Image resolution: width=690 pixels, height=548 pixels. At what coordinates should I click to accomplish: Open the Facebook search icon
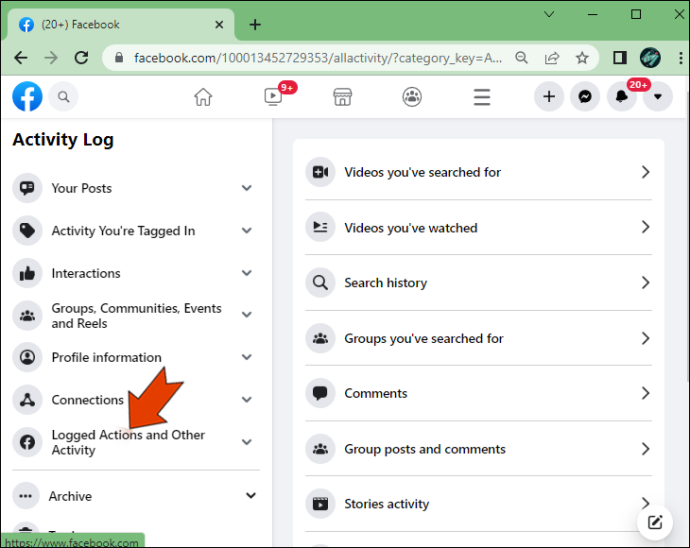[63, 96]
